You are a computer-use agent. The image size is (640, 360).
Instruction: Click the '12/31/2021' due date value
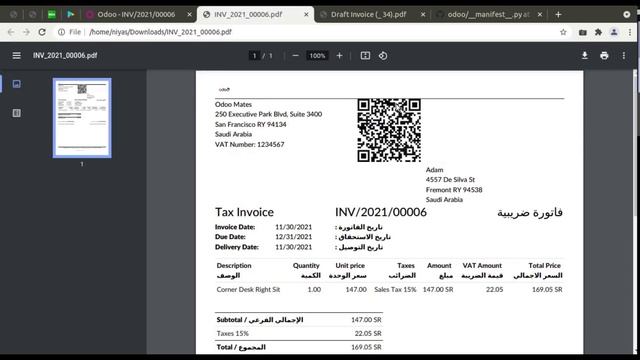[293, 237]
